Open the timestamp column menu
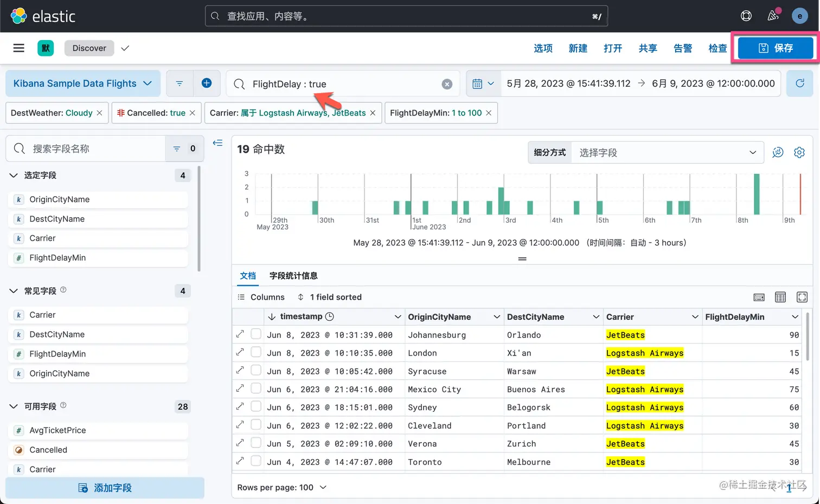The image size is (820, 504). tap(398, 316)
